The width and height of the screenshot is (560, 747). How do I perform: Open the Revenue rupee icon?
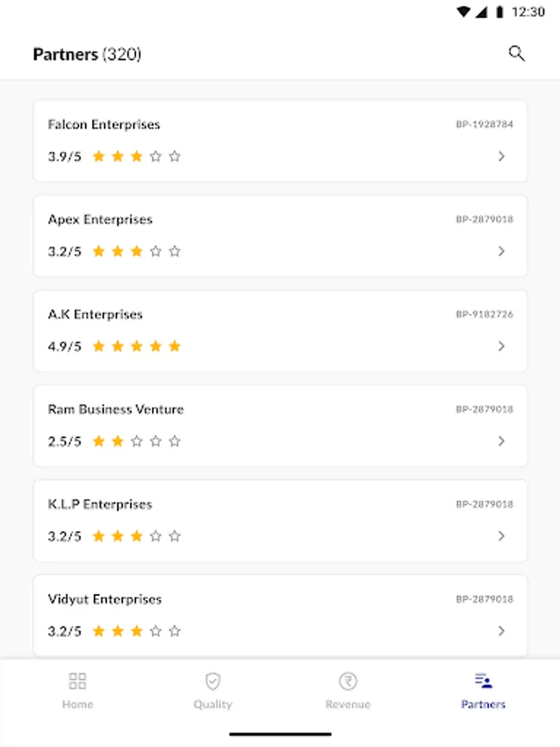coord(348,681)
